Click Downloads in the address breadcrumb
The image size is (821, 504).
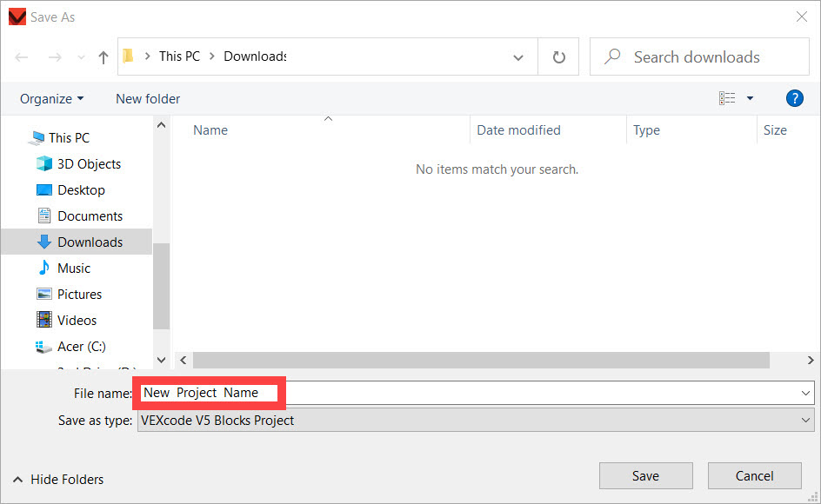pos(255,56)
